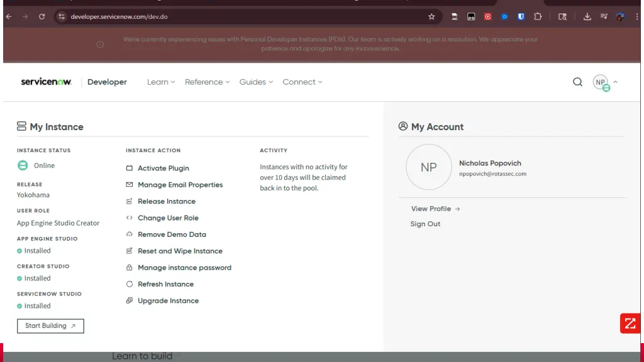The width and height of the screenshot is (644, 362).
Task: Open the browser downloads icon
Action: (x=587, y=17)
